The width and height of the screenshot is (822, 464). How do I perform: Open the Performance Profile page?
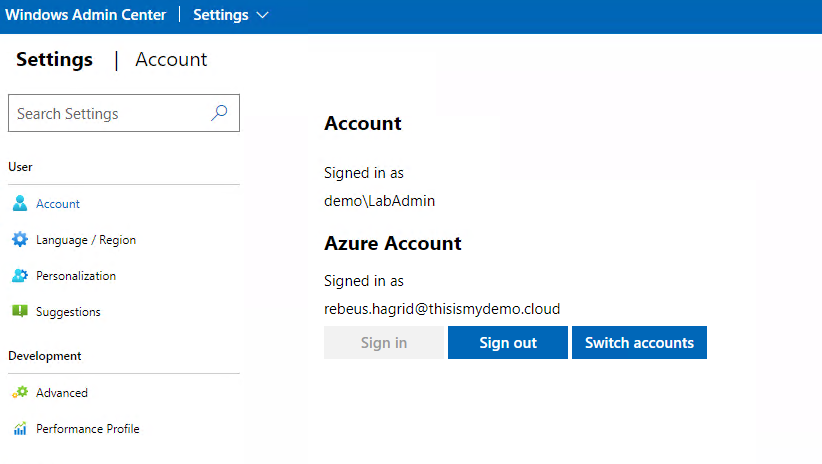click(88, 429)
